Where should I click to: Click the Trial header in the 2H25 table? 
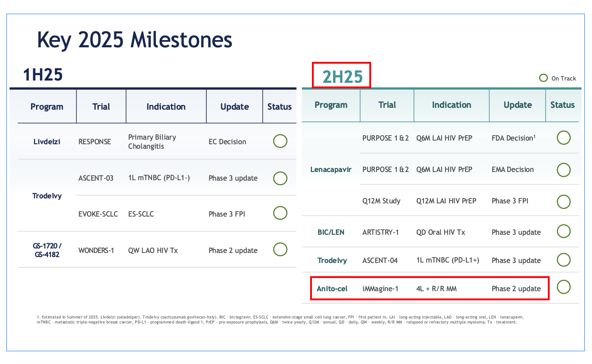pos(387,105)
